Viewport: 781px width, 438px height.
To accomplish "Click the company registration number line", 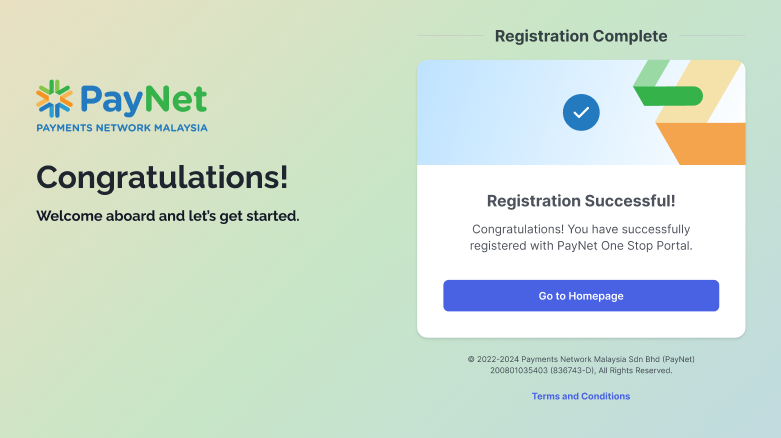I will (581, 370).
